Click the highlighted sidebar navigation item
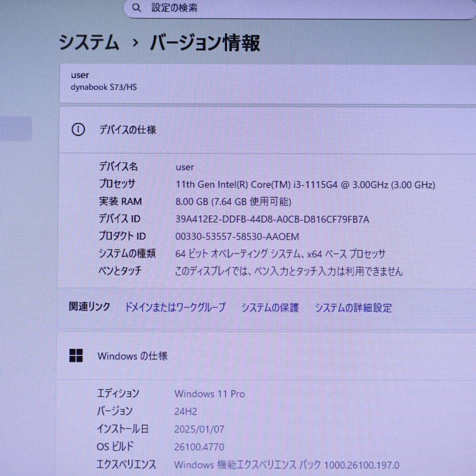476x476 pixels. 16,129
